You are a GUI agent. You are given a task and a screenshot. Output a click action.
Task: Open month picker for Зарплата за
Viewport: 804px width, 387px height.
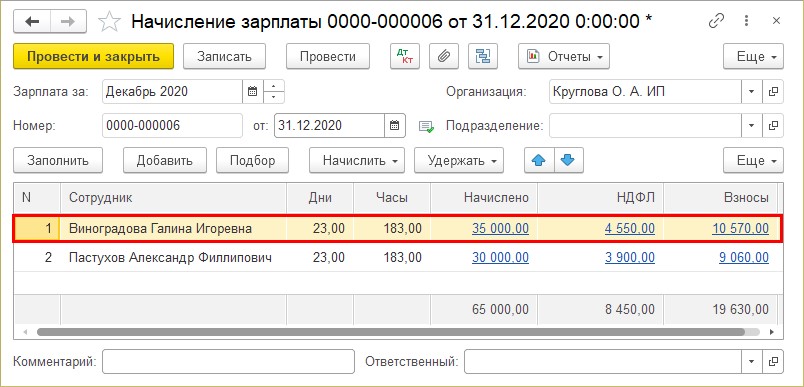(x=252, y=92)
